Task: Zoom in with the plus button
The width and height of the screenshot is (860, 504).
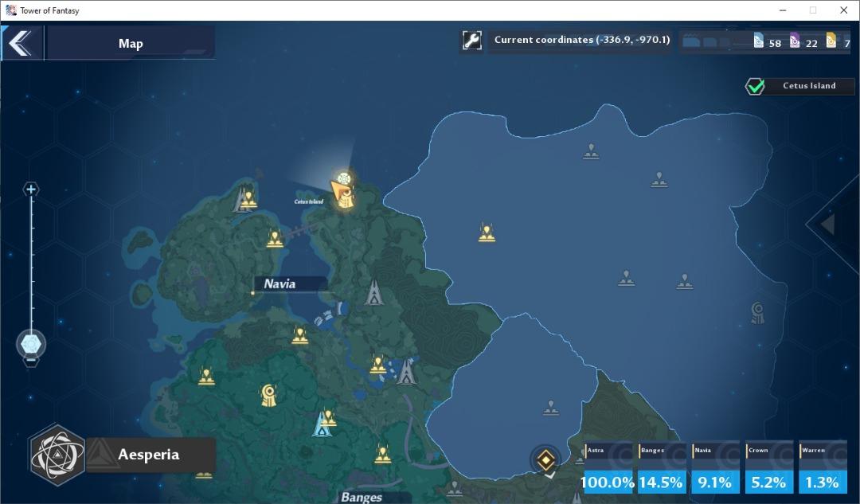Action: [x=31, y=189]
